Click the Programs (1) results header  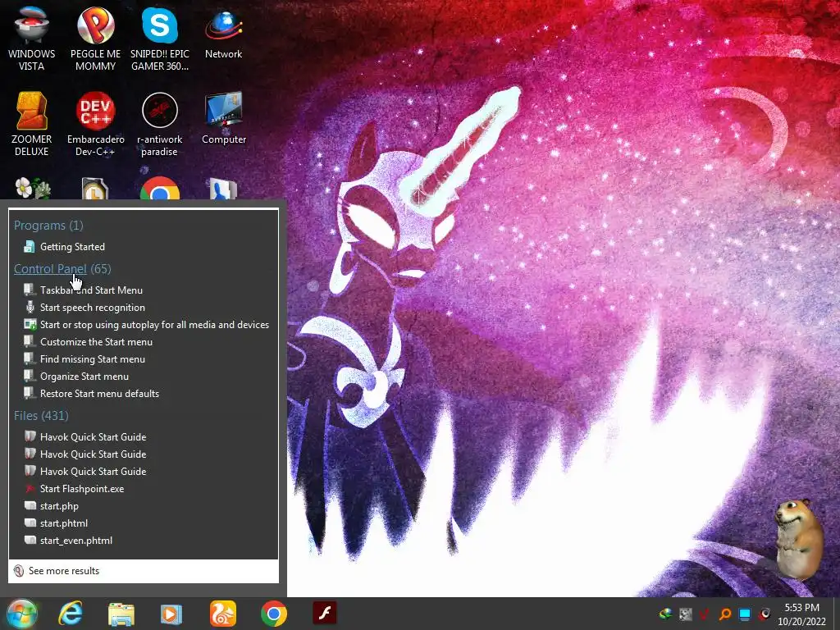pos(48,225)
